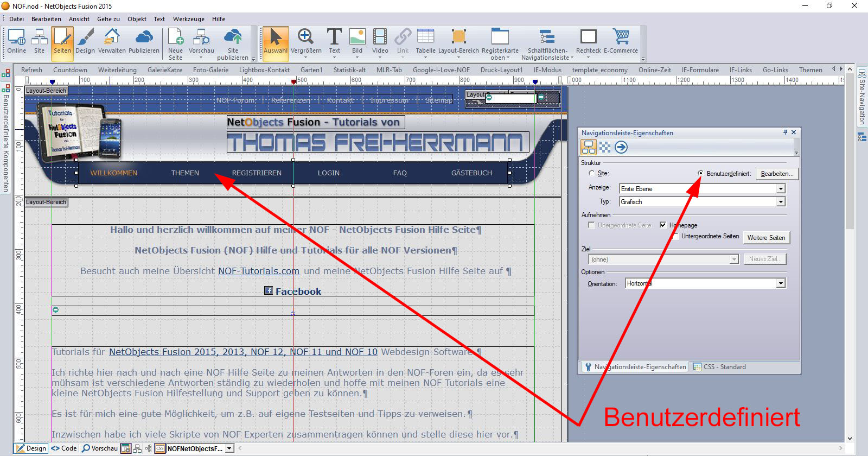Open the Site structure view
The image size is (868, 456).
pos(39,42)
